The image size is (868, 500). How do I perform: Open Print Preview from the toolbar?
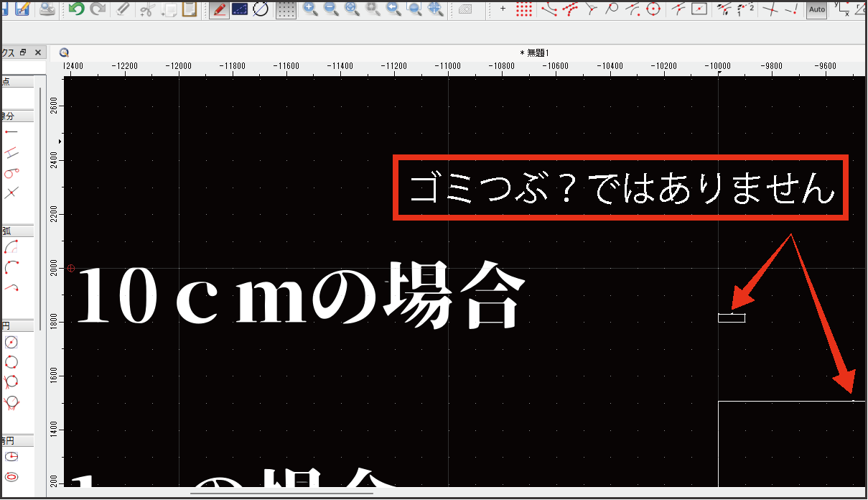pos(47,9)
